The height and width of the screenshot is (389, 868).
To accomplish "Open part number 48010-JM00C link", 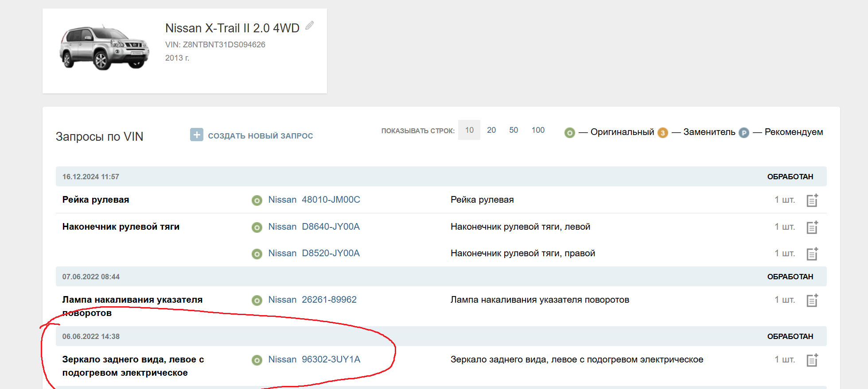I will [x=331, y=200].
